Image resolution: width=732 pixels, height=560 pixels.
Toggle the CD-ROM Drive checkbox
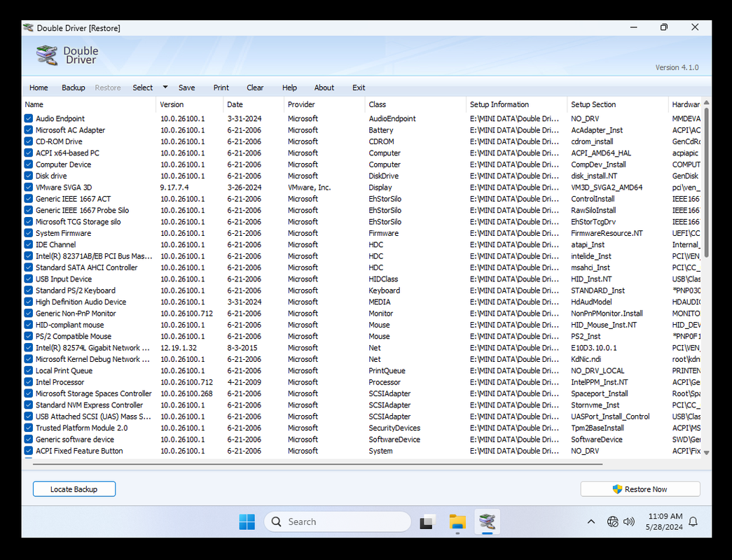(x=29, y=141)
